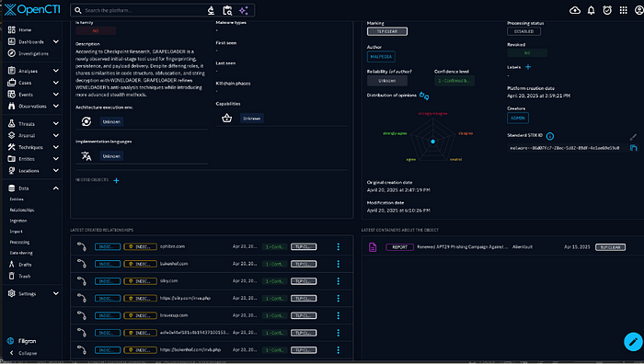
Task: Add a nested object with plus icon
Action: tap(116, 180)
